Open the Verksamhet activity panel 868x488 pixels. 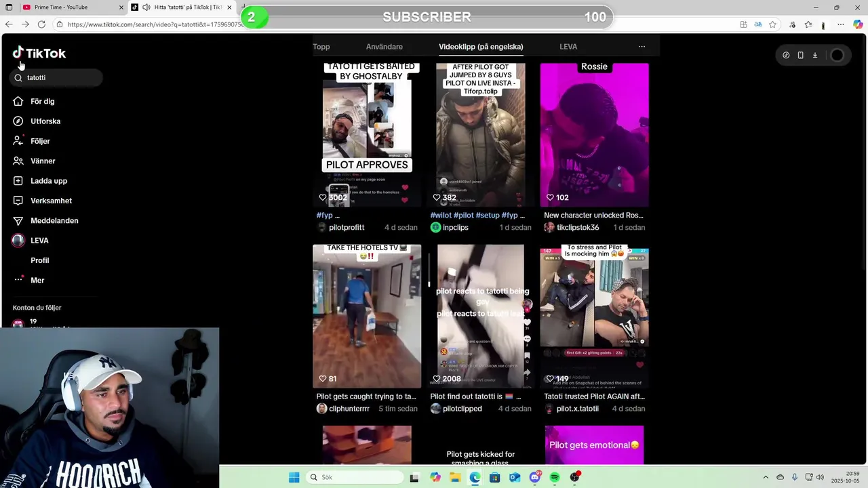(x=41, y=201)
